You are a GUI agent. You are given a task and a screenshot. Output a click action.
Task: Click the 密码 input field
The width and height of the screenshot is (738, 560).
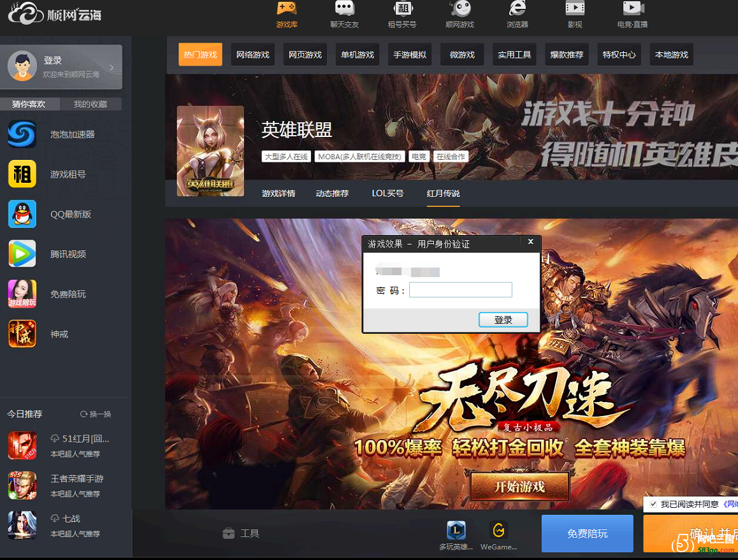(x=461, y=290)
